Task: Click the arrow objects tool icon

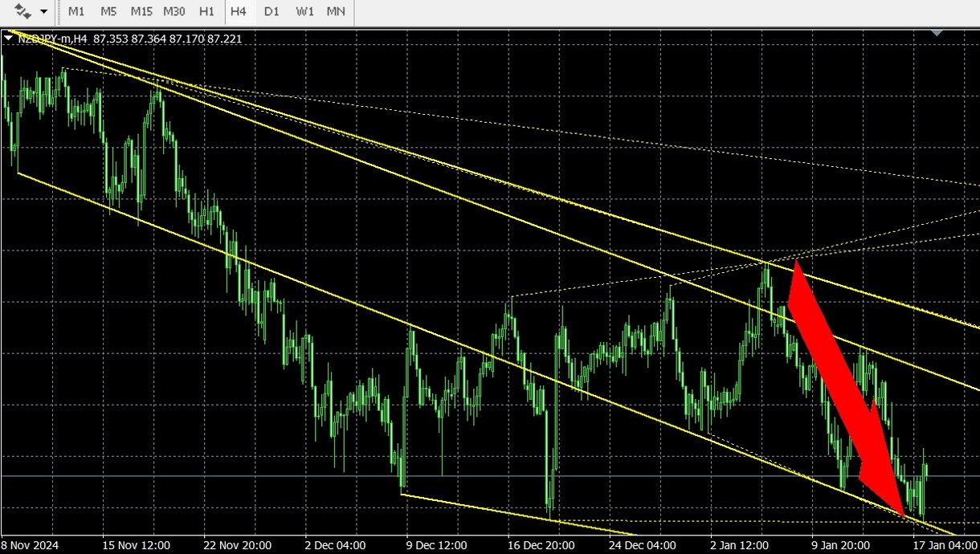Action: [x=23, y=12]
